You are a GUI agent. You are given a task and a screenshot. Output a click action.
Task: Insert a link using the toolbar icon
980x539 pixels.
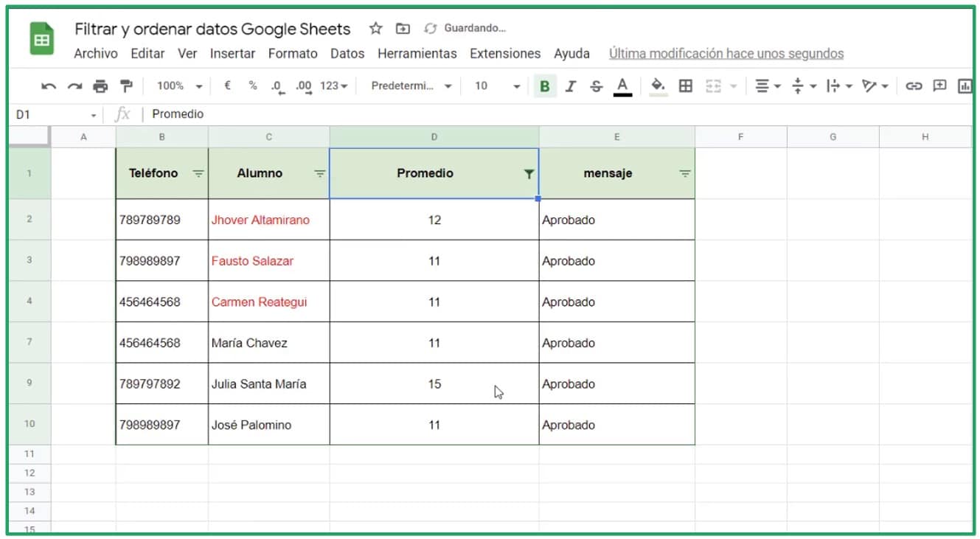914,86
